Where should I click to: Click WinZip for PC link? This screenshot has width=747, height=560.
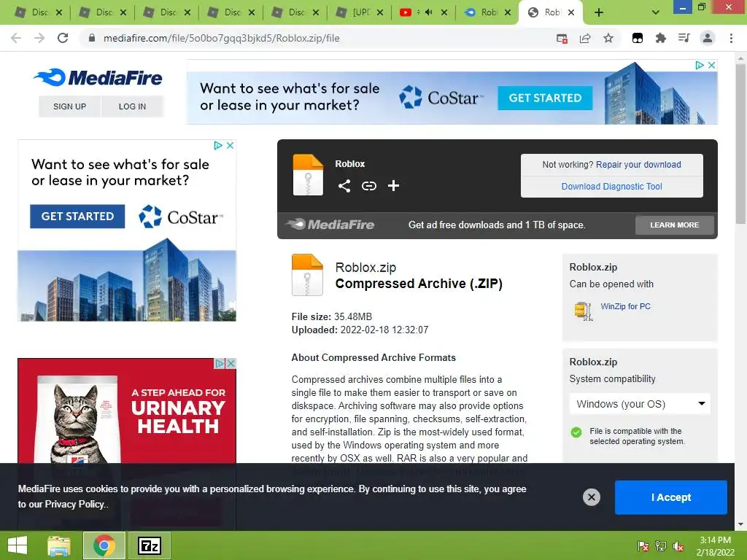tap(625, 306)
